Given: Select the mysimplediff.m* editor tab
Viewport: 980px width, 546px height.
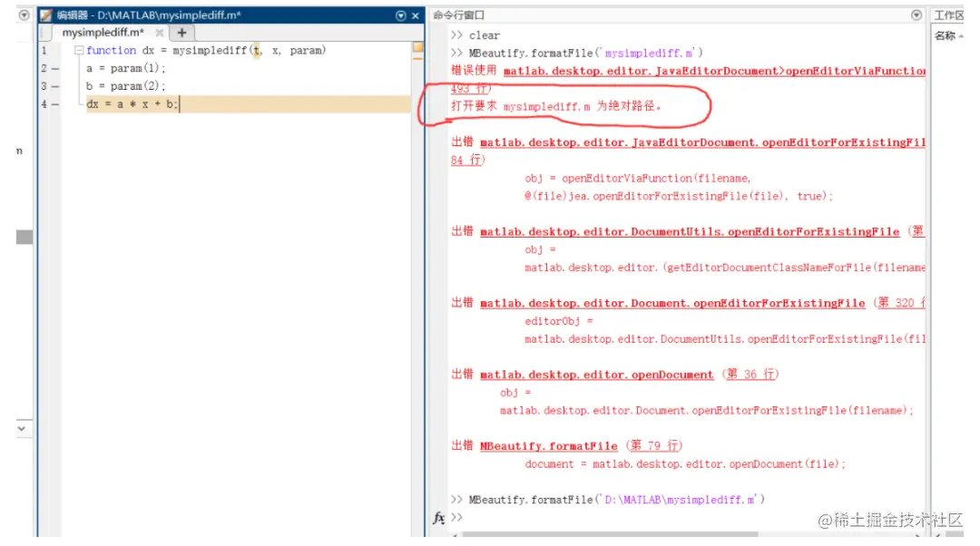Looking at the screenshot, I should tap(103, 33).
